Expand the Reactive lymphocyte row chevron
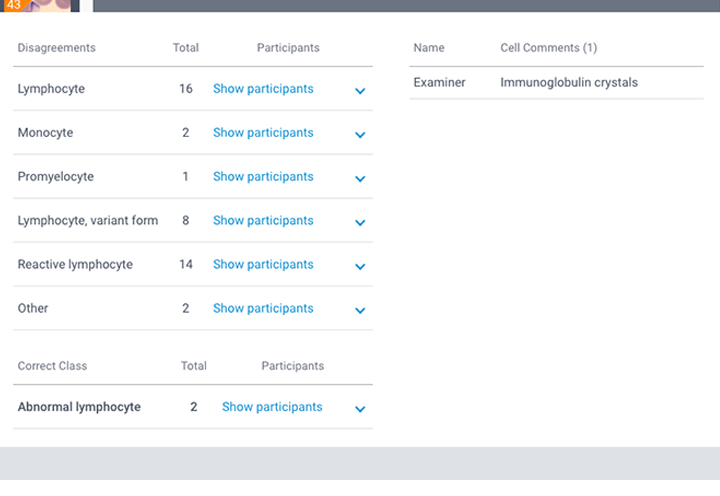This screenshot has height=496, width=720. [x=360, y=266]
